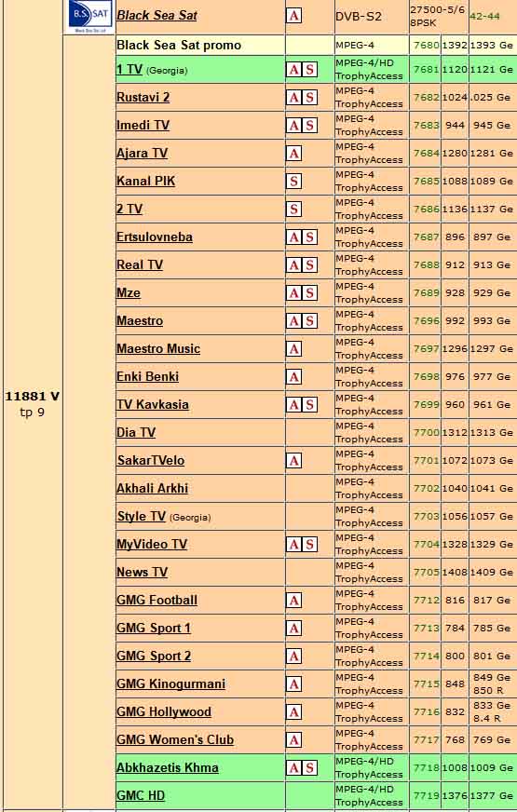Click the 11881 V transponder cell
The width and height of the screenshot is (517, 812).
pyautogui.click(x=32, y=404)
